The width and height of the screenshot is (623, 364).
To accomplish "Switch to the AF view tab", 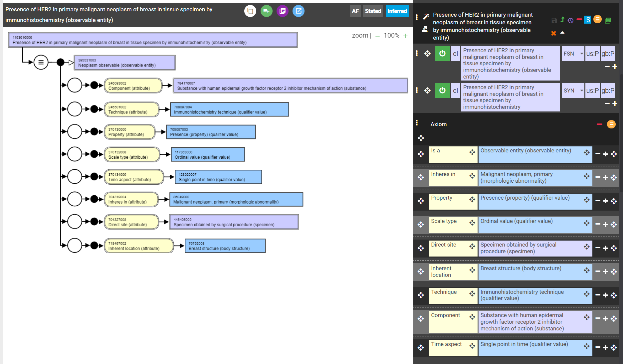I will (355, 11).
